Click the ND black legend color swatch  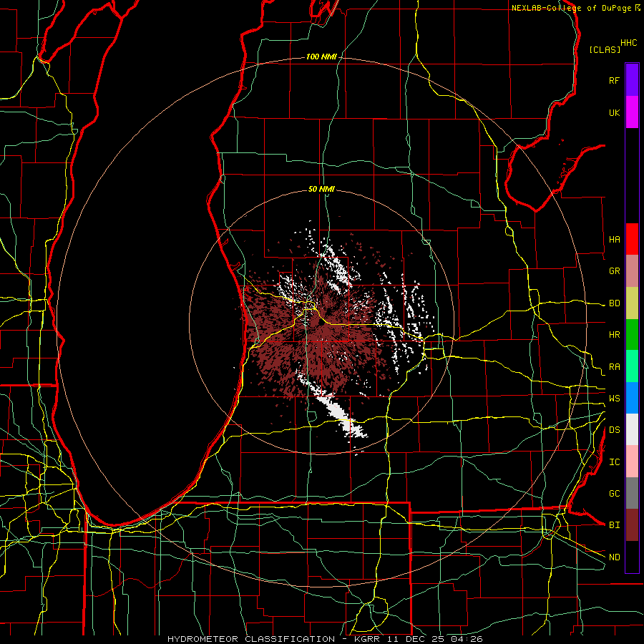pos(632,557)
